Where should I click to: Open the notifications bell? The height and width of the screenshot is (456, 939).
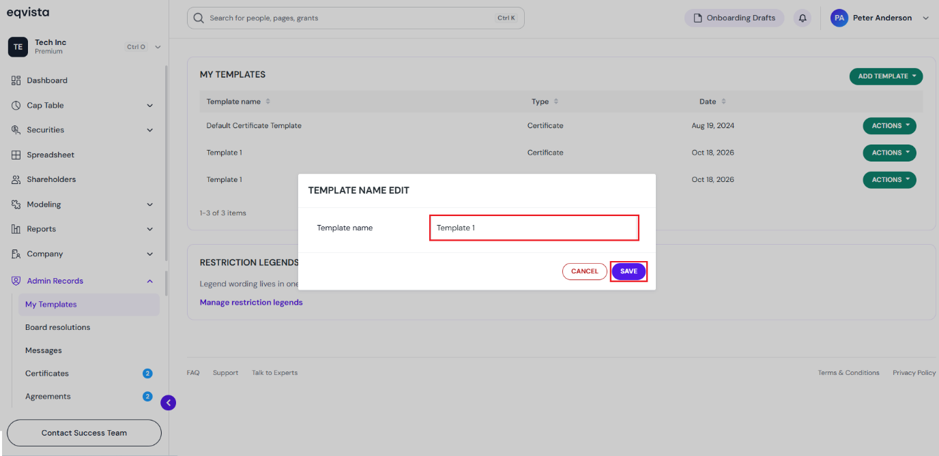[802, 18]
